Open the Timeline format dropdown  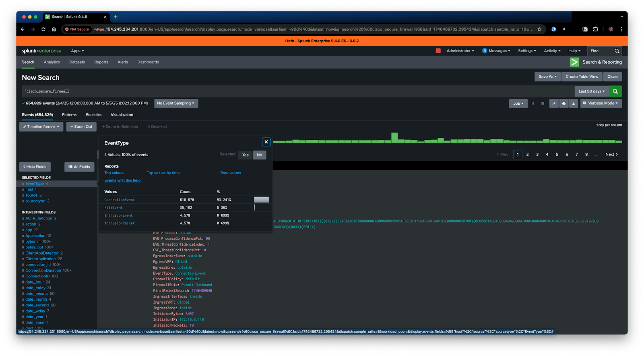tap(41, 127)
